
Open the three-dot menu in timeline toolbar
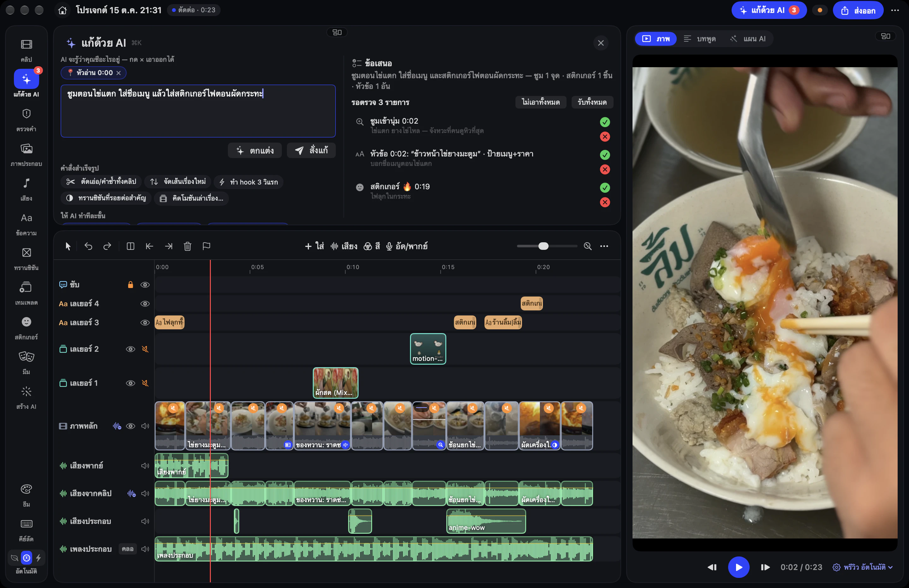coord(604,246)
